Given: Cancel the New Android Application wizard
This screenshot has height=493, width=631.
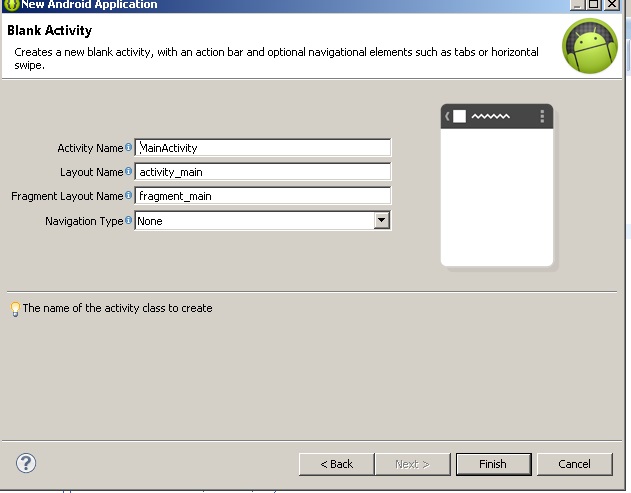Looking at the screenshot, I should pos(575,464).
